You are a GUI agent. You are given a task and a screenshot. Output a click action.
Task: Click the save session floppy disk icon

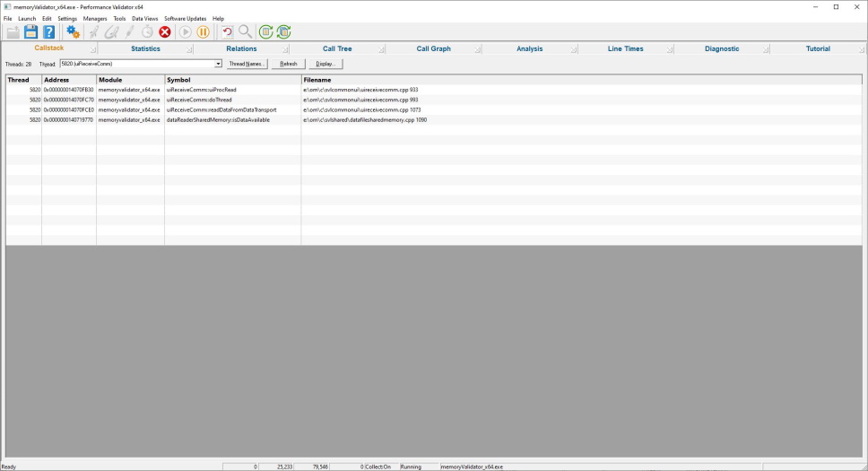(31, 32)
